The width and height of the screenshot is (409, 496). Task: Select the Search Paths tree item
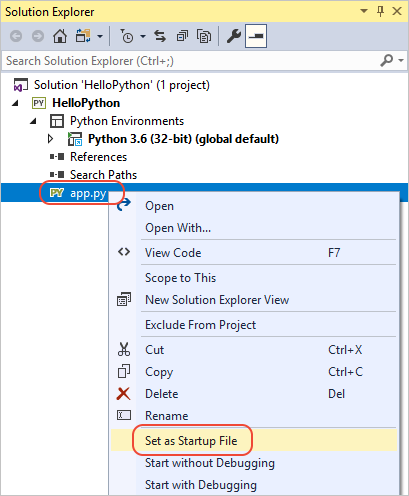tap(103, 175)
